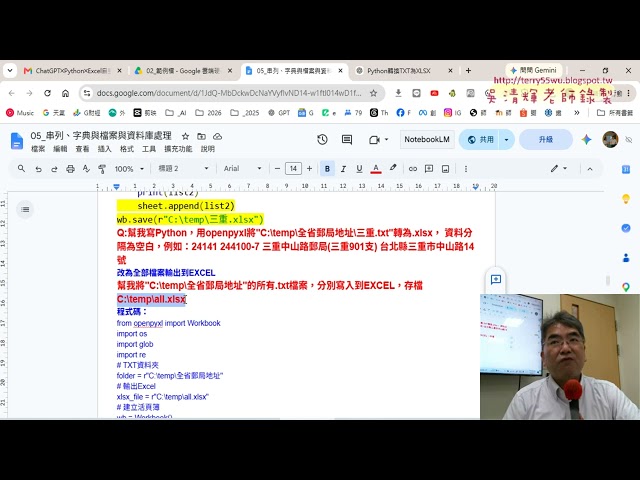Image resolution: width=640 pixels, height=480 pixels.
Task: Open the Chrome tab search chevron
Action: pyautogui.click(x=10, y=71)
